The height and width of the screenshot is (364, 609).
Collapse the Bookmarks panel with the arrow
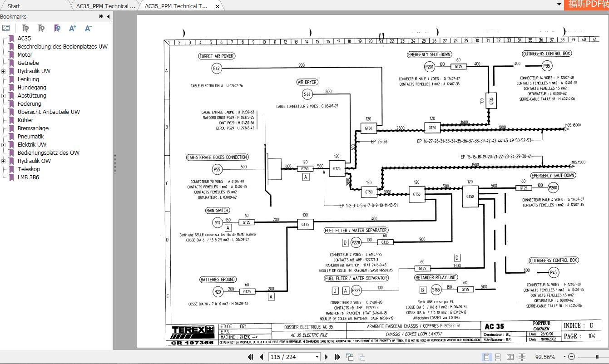tap(109, 17)
